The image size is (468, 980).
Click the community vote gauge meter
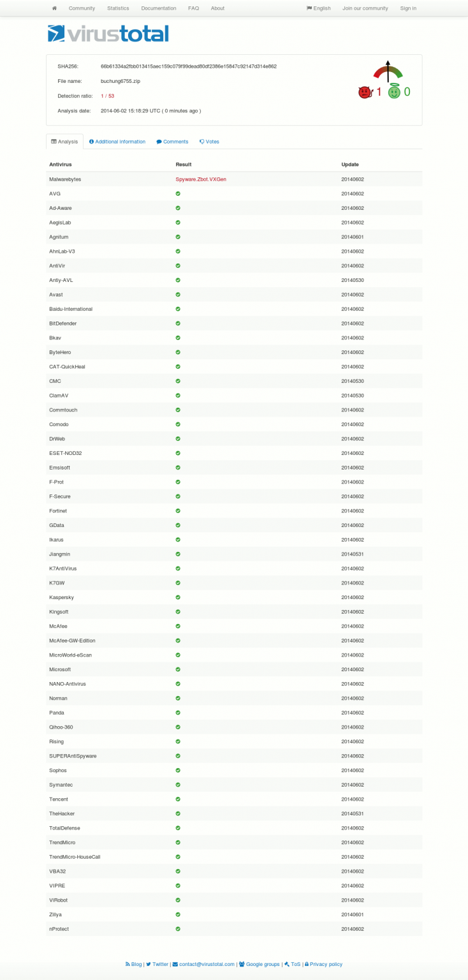point(388,71)
